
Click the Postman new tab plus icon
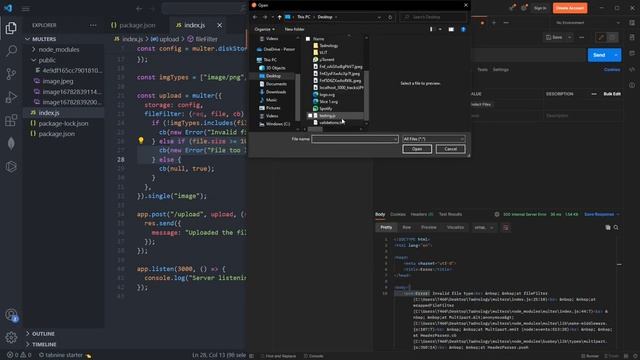(x=494, y=23)
